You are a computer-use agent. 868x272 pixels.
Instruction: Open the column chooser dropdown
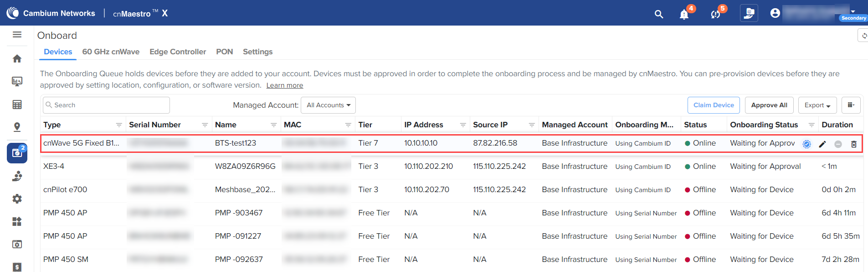pos(851,105)
